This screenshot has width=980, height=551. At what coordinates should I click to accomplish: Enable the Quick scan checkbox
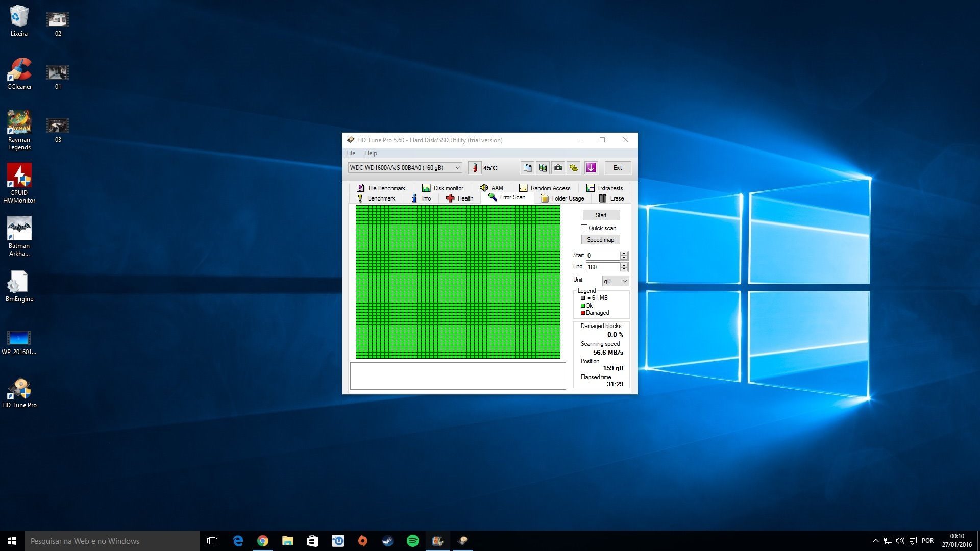click(x=584, y=228)
